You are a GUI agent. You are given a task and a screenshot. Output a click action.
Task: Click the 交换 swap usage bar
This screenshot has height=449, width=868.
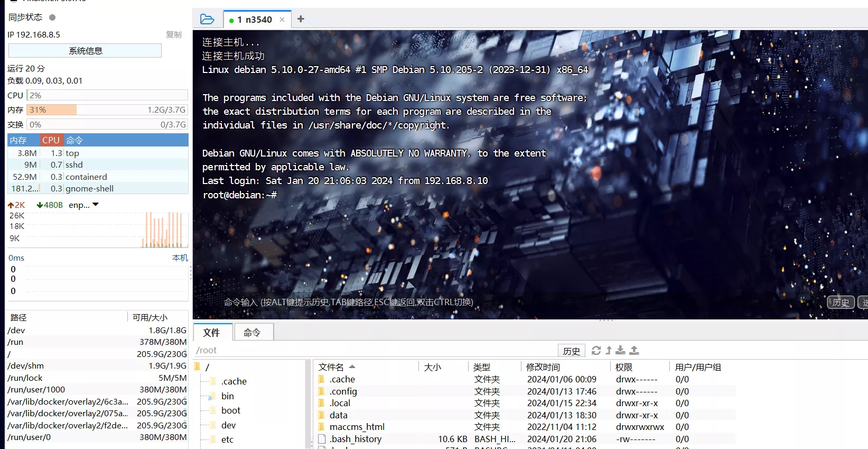(x=107, y=124)
